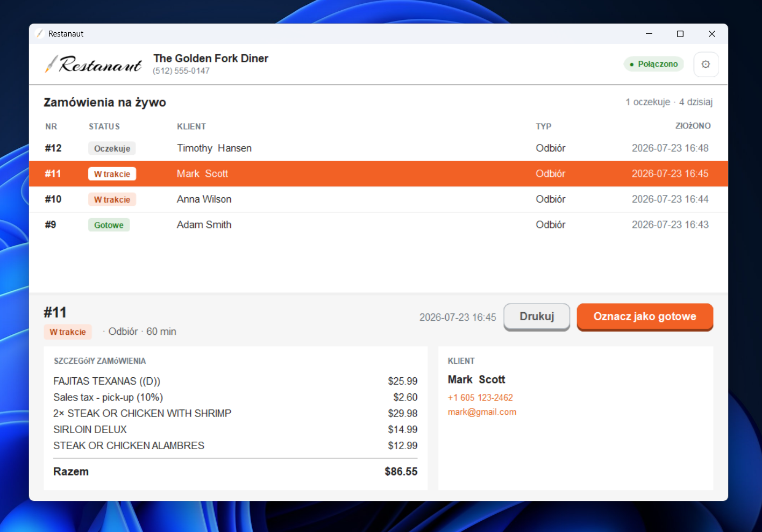The height and width of the screenshot is (532, 762).
Task: Click the $29.98 price
Action: click(403, 413)
